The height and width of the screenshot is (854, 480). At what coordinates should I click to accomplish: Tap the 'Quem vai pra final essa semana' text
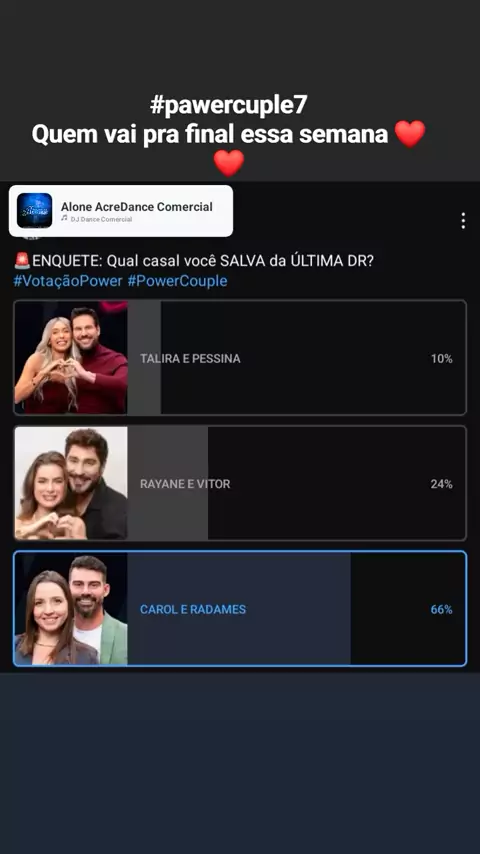pyautogui.click(x=210, y=135)
